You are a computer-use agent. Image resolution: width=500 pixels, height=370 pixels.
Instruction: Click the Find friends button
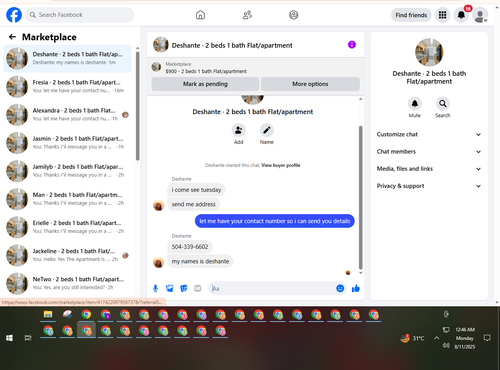coord(411,15)
